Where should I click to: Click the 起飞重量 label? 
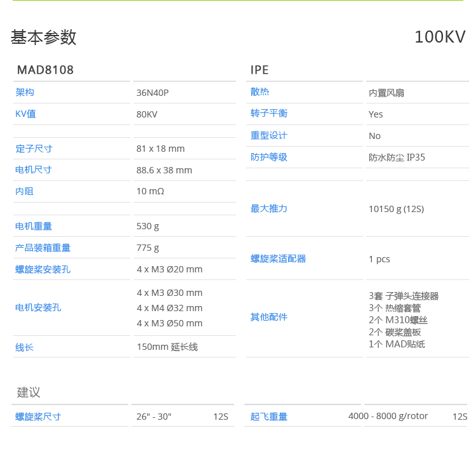[x=269, y=417]
